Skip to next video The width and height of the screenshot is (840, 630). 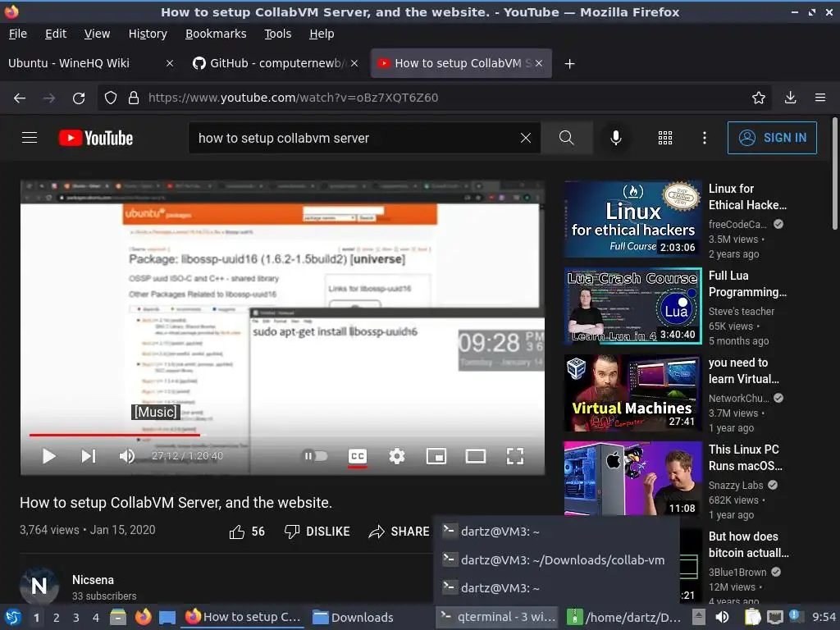89,456
